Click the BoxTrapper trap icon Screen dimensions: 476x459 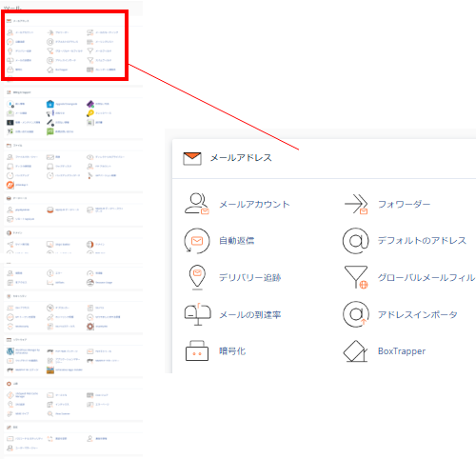(x=355, y=351)
